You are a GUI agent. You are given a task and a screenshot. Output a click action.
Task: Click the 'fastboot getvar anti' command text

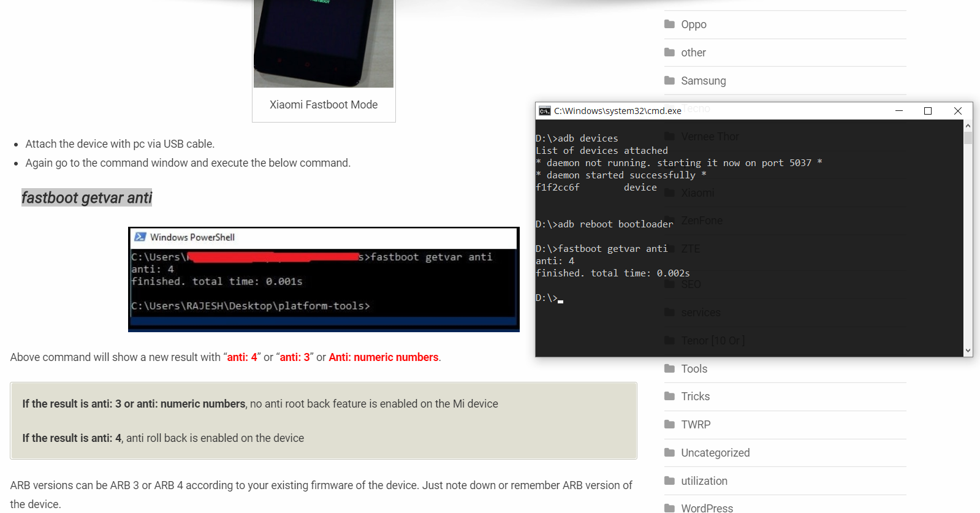coord(86,197)
